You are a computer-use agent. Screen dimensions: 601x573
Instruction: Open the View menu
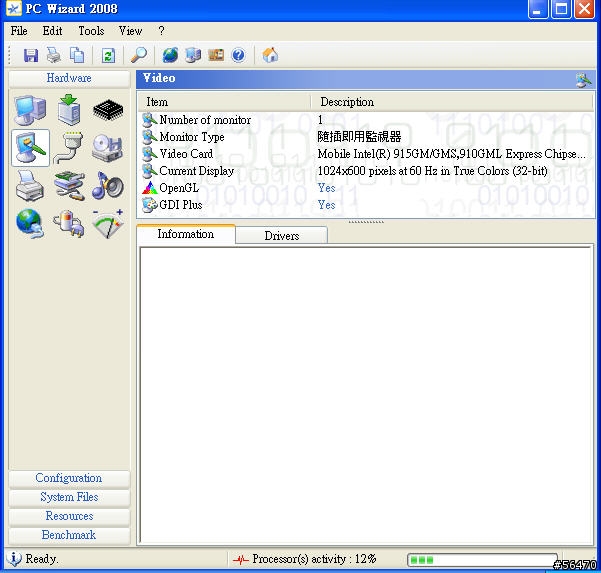130,31
